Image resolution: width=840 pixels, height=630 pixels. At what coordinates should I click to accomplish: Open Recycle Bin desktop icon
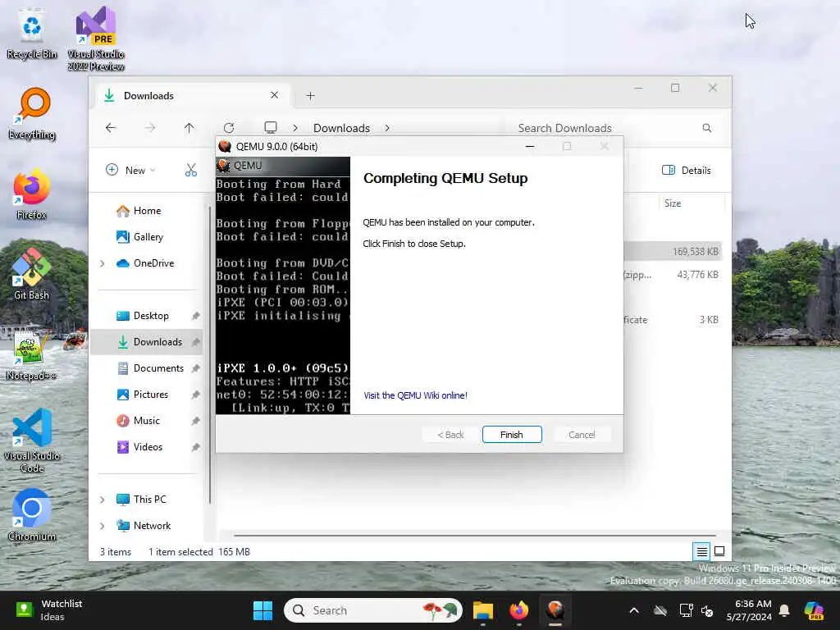[32, 34]
